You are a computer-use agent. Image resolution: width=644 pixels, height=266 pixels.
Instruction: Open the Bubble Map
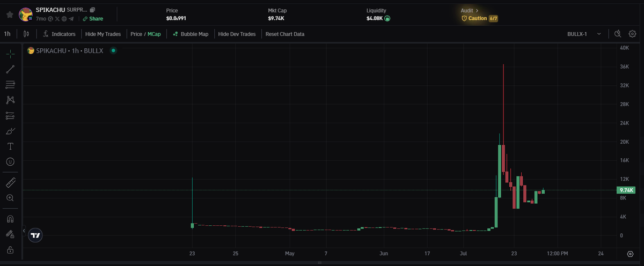[x=191, y=34]
